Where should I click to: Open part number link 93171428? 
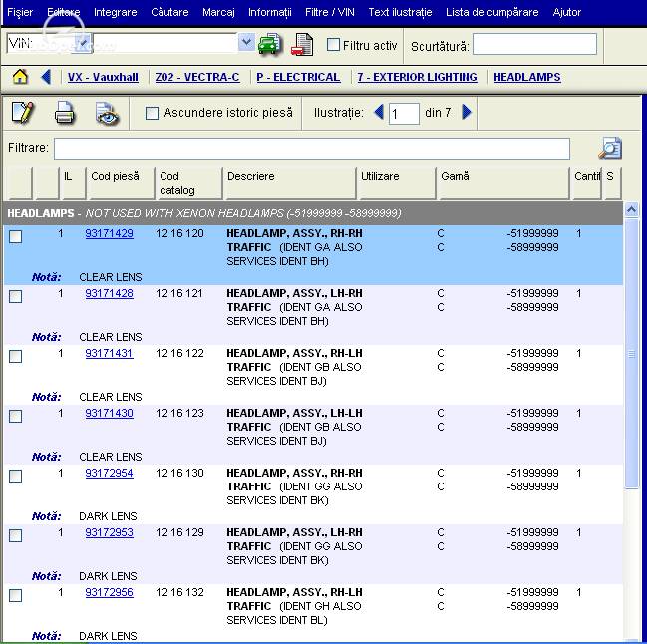pyautogui.click(x=109, y=293)
